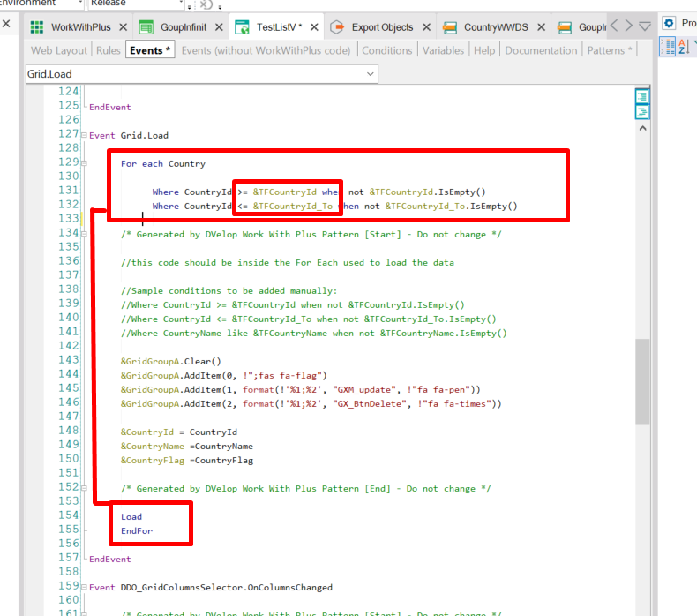Open the environment dropdown in the top toolbar

(80, 3)
